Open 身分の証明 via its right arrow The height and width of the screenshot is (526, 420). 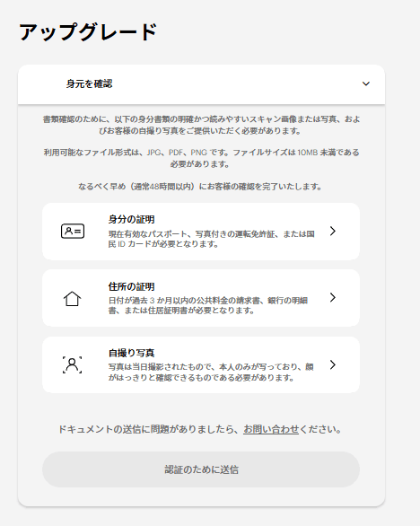coord(332,231)
